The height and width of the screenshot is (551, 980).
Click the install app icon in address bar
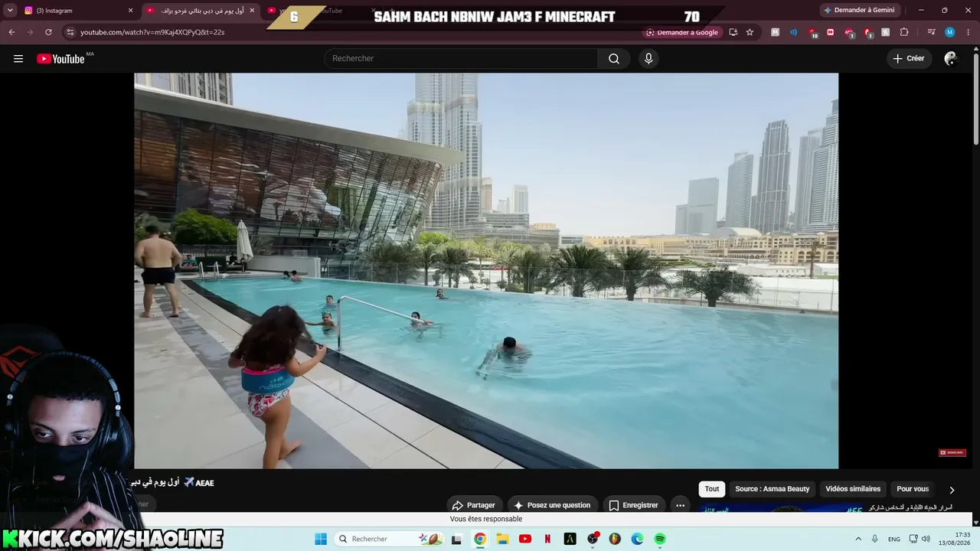click(x=733, y=32)
